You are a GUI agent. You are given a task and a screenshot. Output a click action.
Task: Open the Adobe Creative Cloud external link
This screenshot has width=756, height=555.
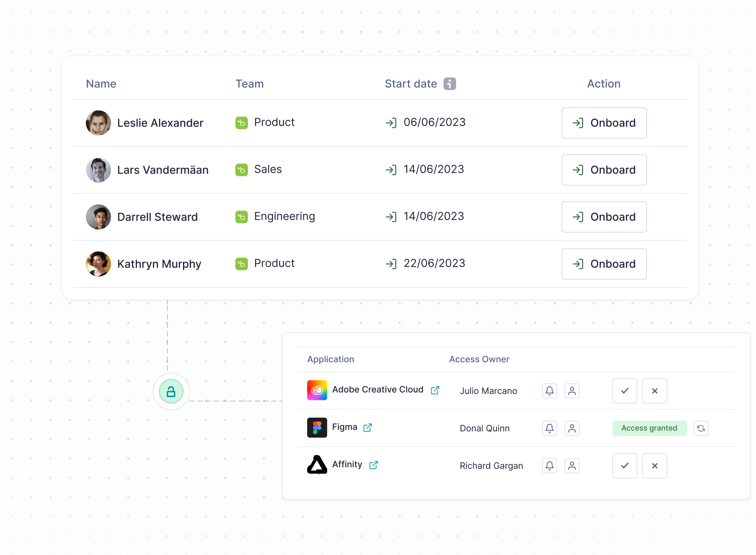click(435, 390)
